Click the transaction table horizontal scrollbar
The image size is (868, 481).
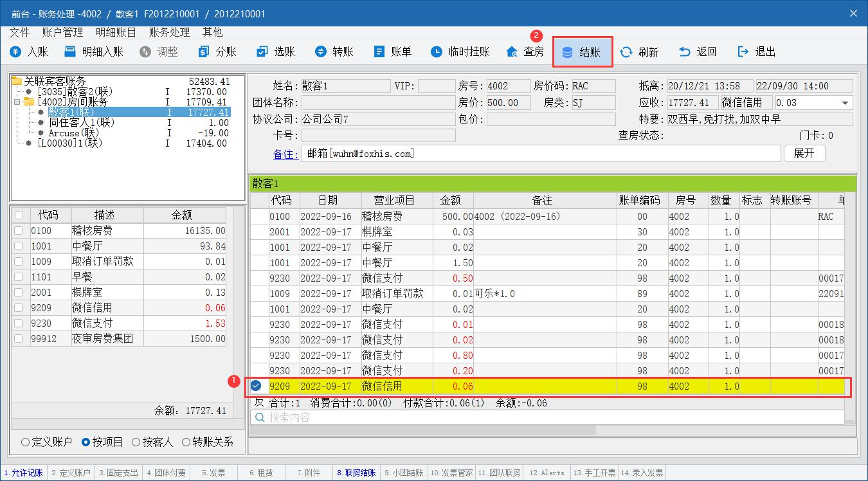coord(423,430)
